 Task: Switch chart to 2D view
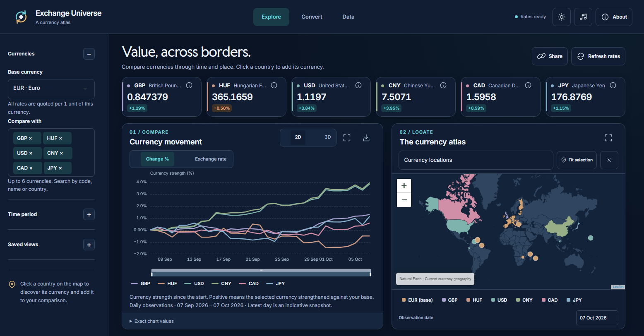click(x=298, y=137)
